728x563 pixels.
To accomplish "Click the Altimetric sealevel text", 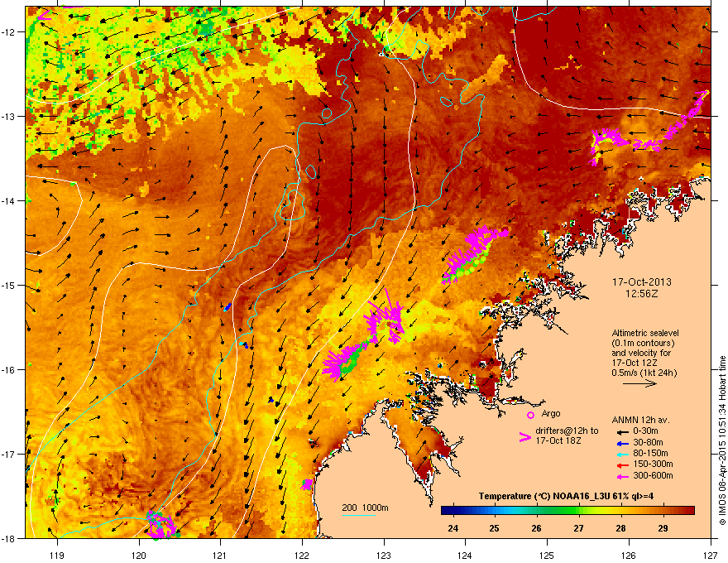I will pyautogui.click(x=645, y=333).
